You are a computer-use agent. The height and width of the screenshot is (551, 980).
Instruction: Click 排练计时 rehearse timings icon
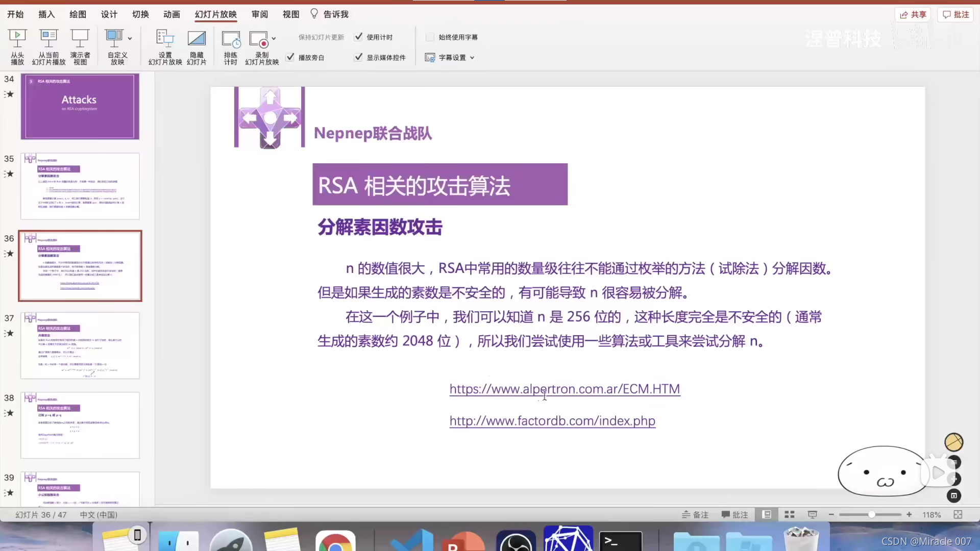(x=231, y=39)
